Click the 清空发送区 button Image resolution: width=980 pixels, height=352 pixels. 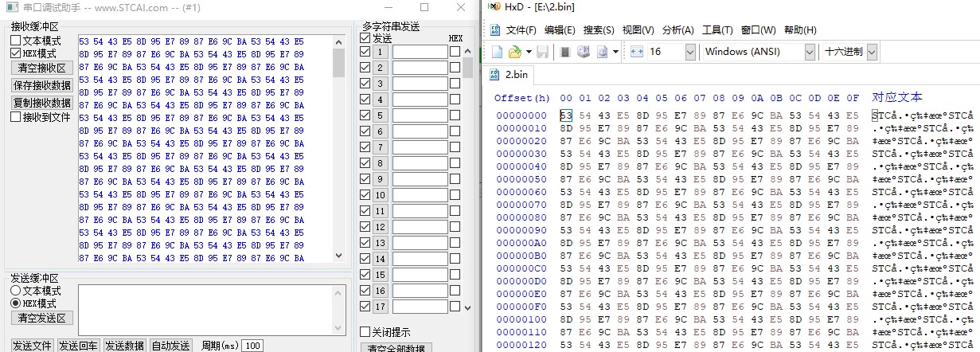42,318
